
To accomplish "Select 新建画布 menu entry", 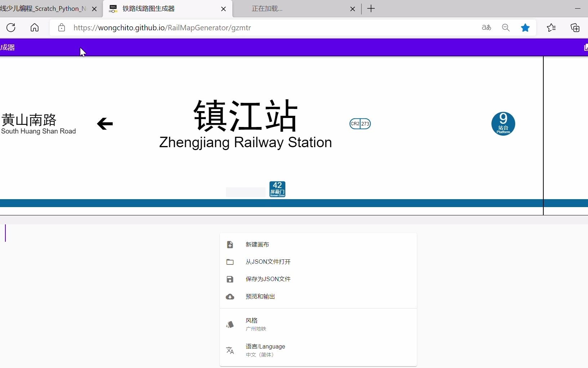I will [318, 245].
